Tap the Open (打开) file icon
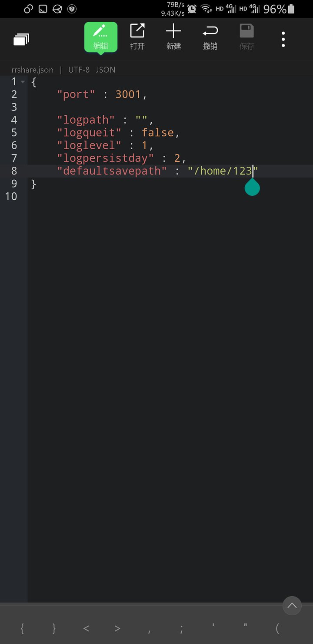Viewport: 313px width, 644px height. 137,37
